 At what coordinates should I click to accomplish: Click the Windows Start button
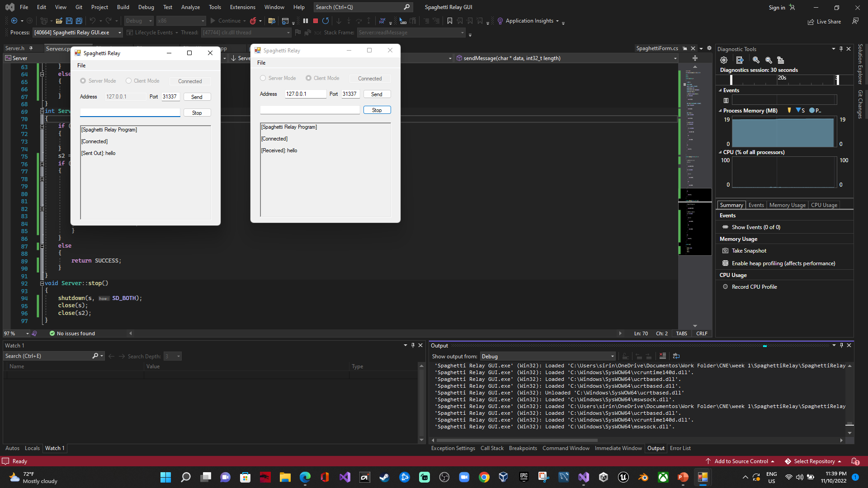pyautogui.click(x=166, y=477)
